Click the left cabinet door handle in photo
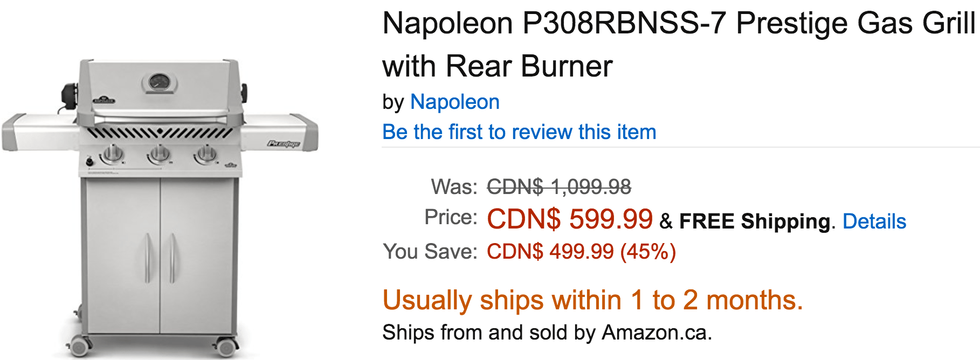This screenshot has height=360, width=980. tap(147, 258)
